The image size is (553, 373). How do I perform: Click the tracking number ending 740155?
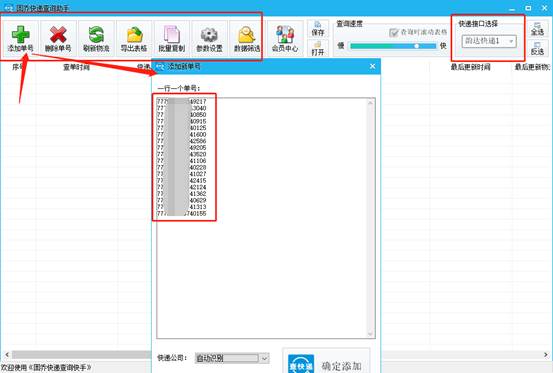(182, 214)
